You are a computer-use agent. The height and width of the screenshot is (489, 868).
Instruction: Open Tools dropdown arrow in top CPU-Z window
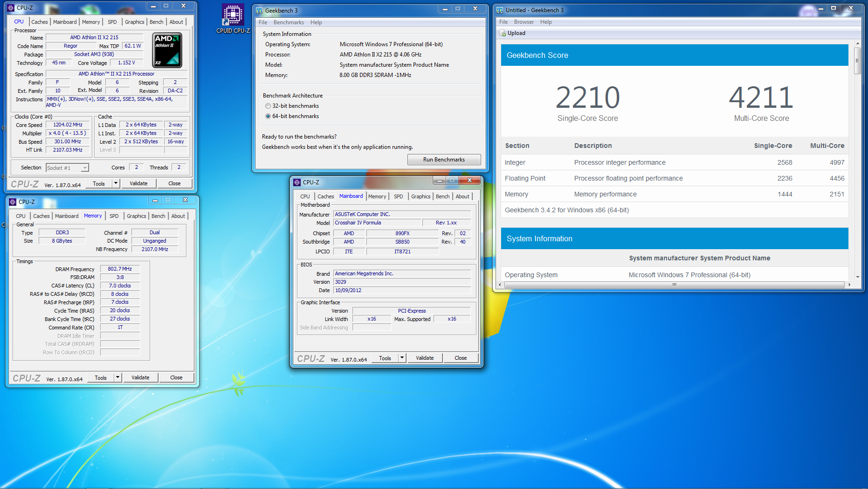(116, 183)
